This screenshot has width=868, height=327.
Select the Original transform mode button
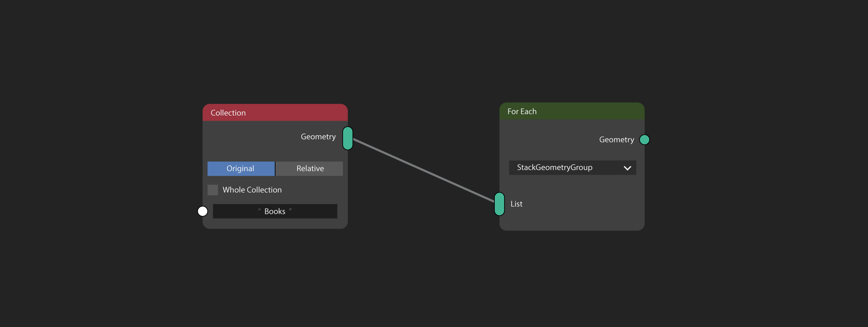tap(241, 169)
